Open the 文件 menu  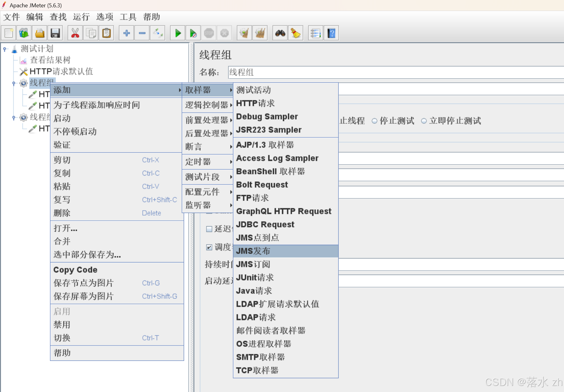pyautogui.click(x=12, y=17)
